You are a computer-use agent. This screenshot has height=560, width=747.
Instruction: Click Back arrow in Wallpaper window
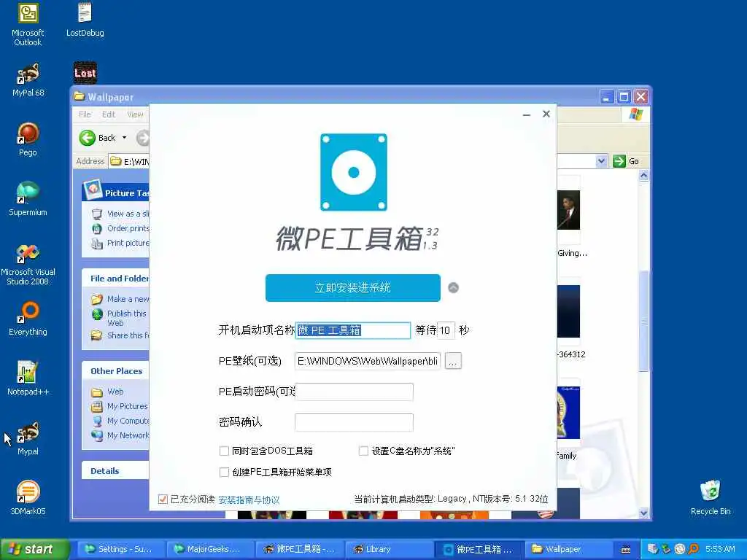(88, 138)
